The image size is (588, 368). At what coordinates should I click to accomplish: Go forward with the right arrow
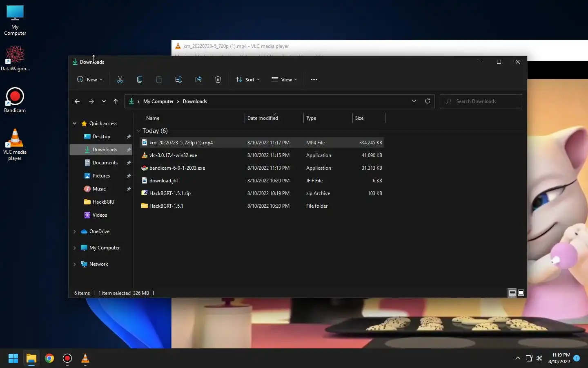(91, 101)
